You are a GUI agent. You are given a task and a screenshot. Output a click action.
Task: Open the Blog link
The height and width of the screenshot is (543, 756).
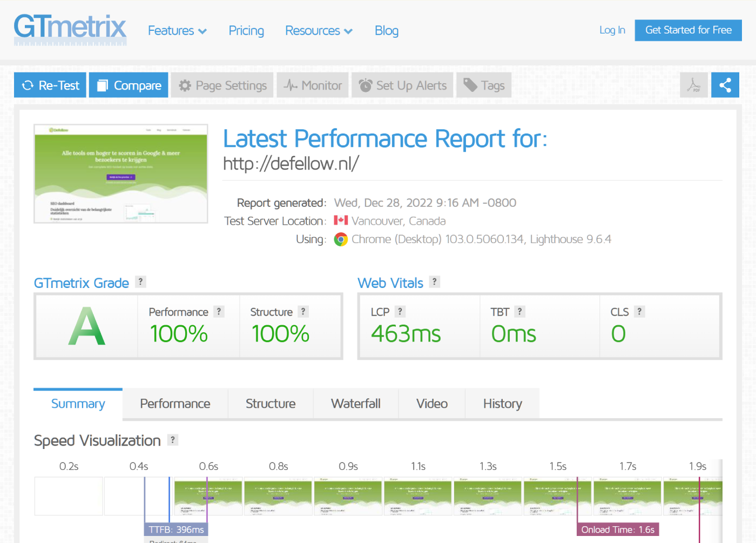[387, 31]
